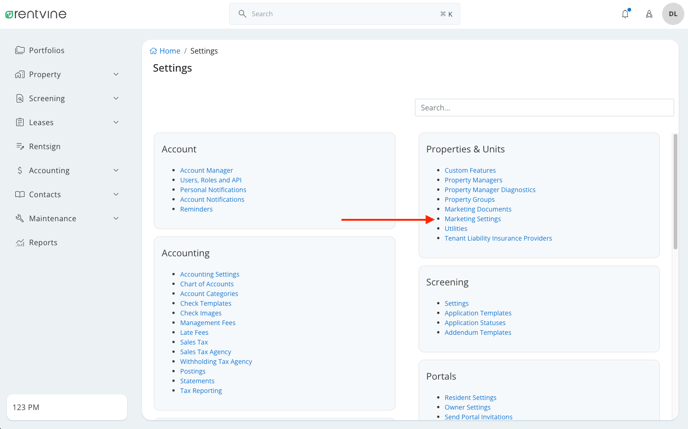Image resolution: width=688 pixels, height=429 pixels.
Task: Open Users, Roles and API link
Action: point(211,180)
